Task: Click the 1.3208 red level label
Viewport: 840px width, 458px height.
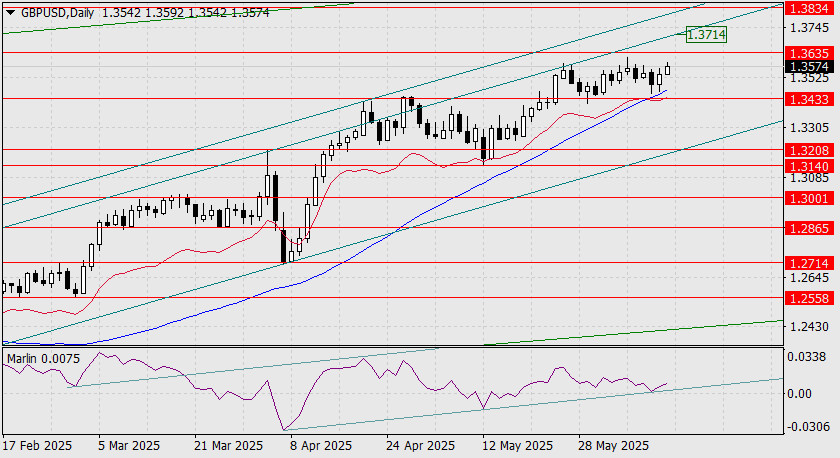Action: (809, 150)
